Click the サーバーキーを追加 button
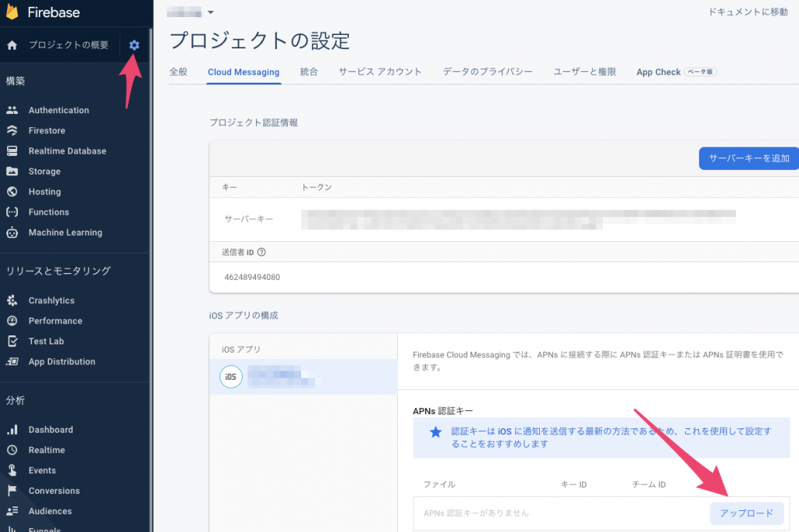 749,158
